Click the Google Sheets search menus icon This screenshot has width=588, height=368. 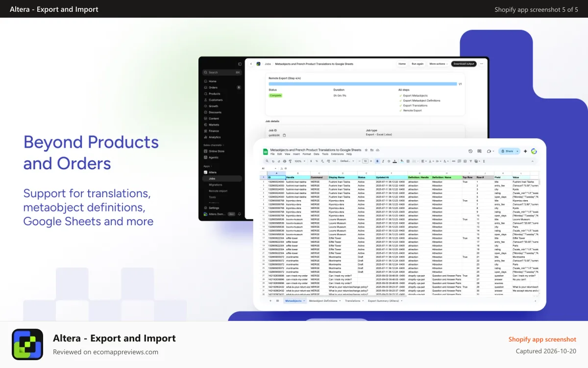(x=267, y=161)
